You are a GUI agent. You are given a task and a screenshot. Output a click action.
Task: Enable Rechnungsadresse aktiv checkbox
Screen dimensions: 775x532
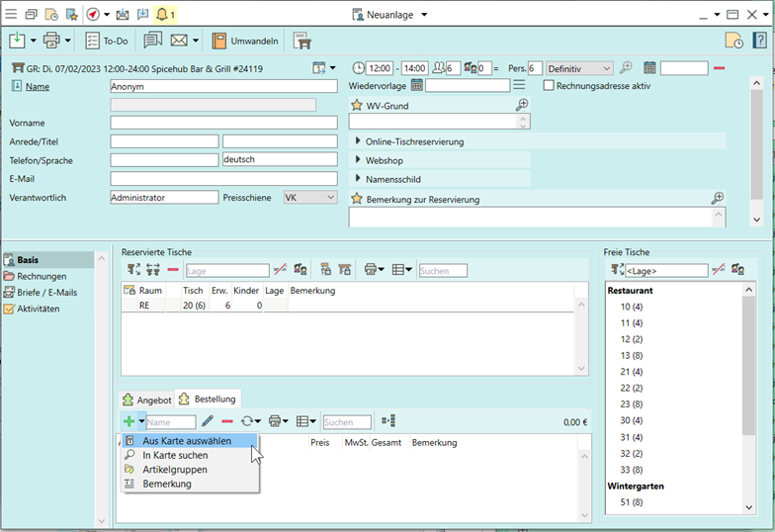point(549,86)
